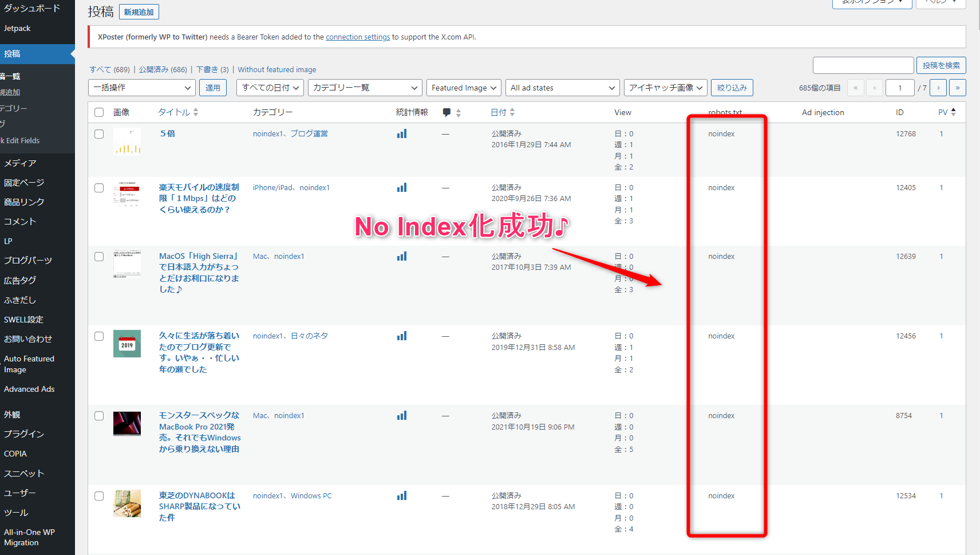Go to next page of posts
This screenshot has width=980, height=555.
[938, 88]
